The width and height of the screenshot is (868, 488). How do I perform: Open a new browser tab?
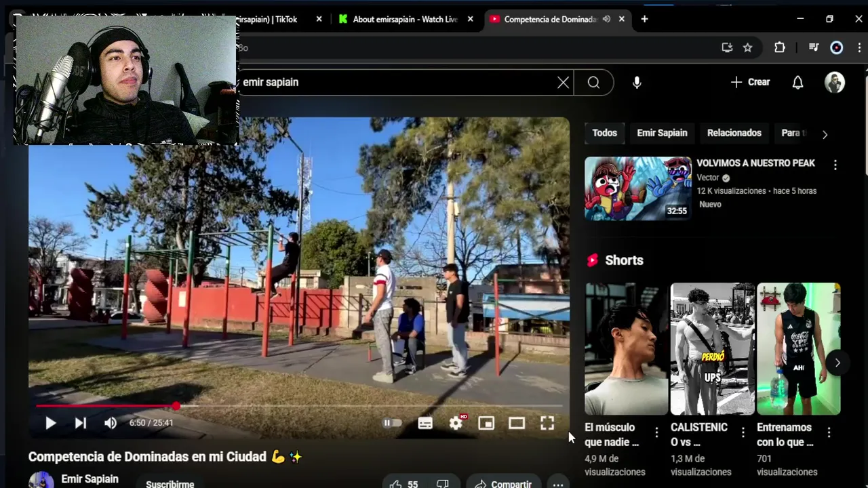coord(644,19)
